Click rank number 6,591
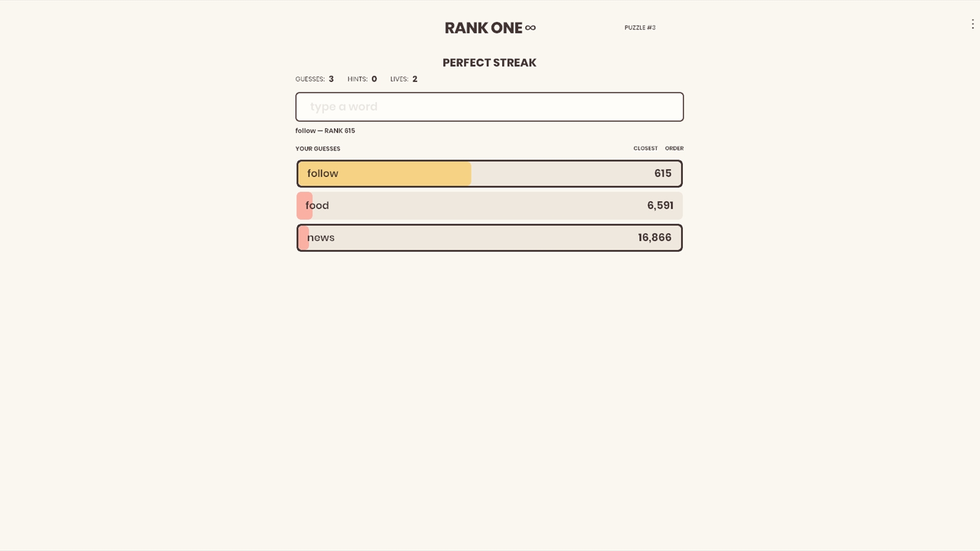This screenshot has height=551, width=980. tap(660, 206)
